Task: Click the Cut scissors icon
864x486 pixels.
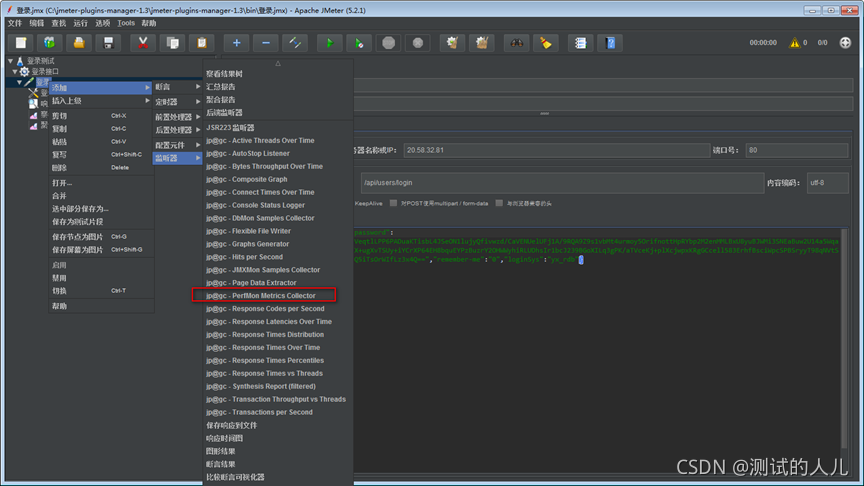Action: coord(143,43)
